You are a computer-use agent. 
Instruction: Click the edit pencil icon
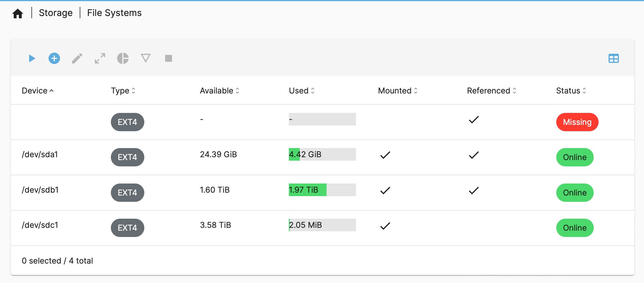coord(77,59)
